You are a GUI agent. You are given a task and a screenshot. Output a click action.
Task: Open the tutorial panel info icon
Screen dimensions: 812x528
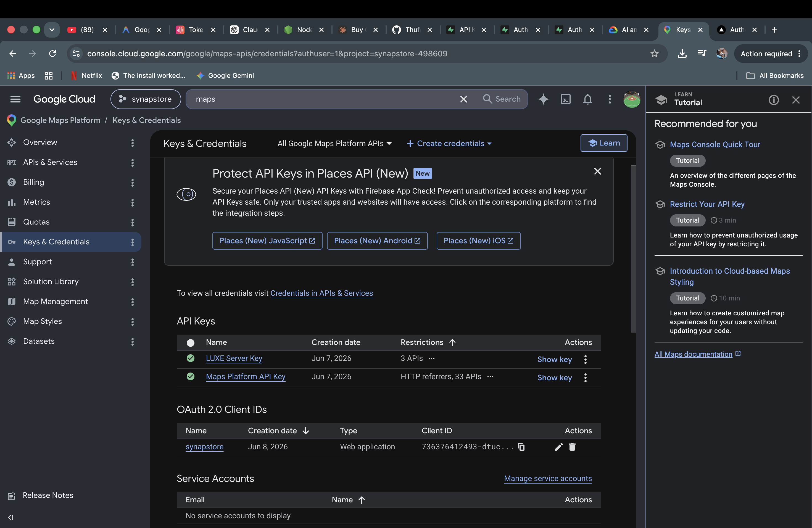[x=773, y=100]
